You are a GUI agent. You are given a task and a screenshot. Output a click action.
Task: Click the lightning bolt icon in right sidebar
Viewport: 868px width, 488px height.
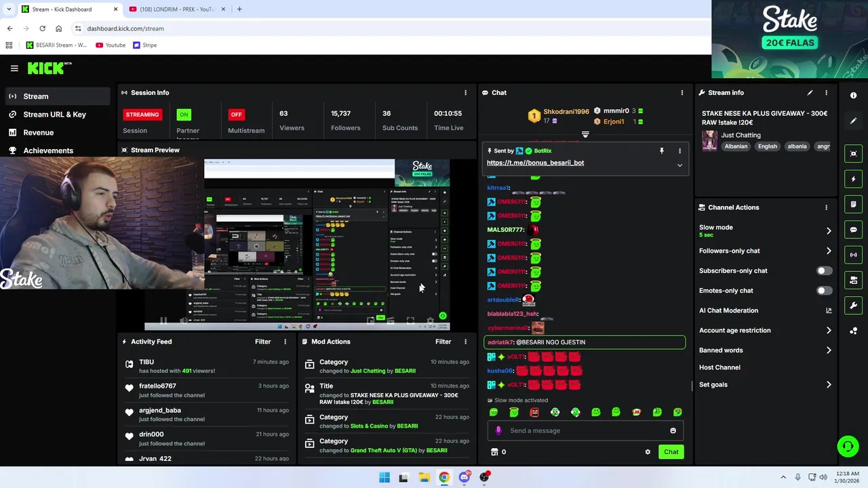(x=854, y=179)
